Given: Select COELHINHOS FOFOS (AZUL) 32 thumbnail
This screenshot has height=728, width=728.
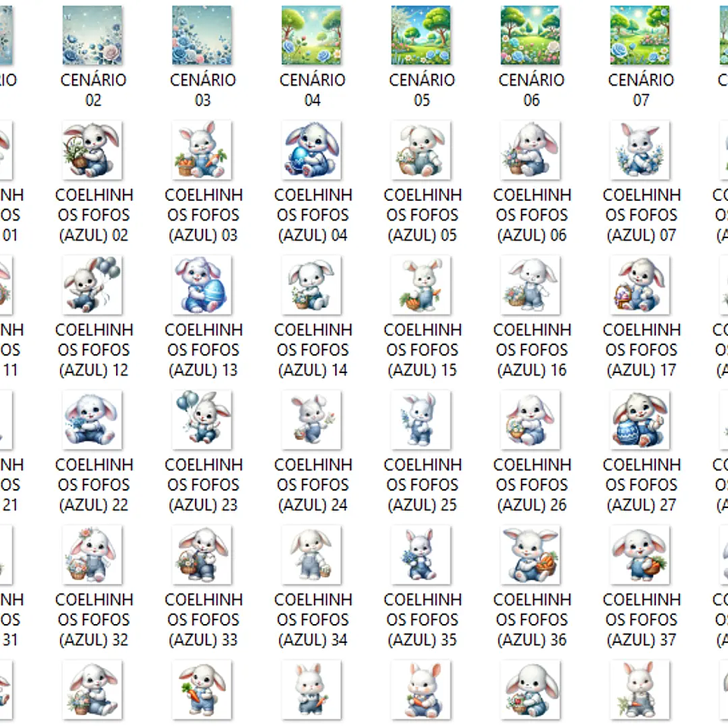Looking at the screenshot, I should [93, 555].
